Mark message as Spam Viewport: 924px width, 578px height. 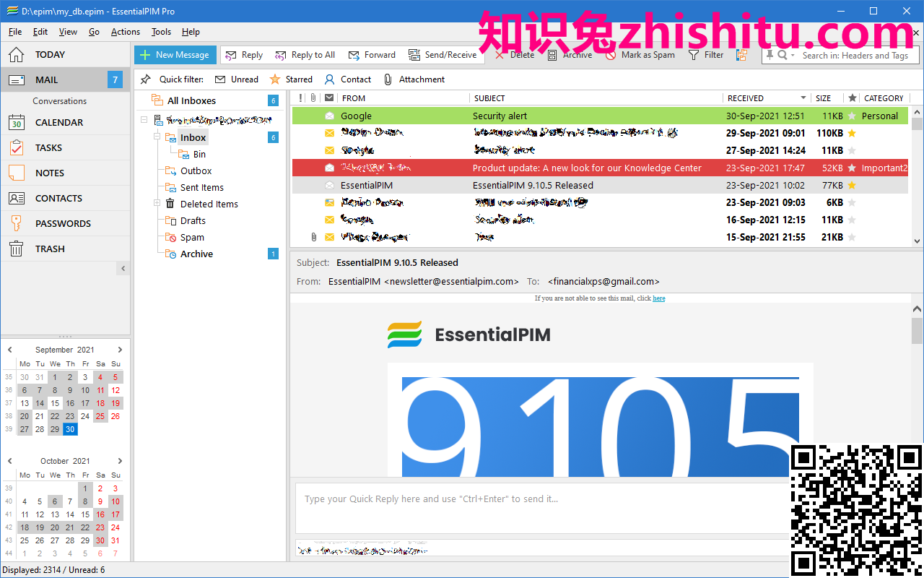pyautogui.click(x=640, y=55)
